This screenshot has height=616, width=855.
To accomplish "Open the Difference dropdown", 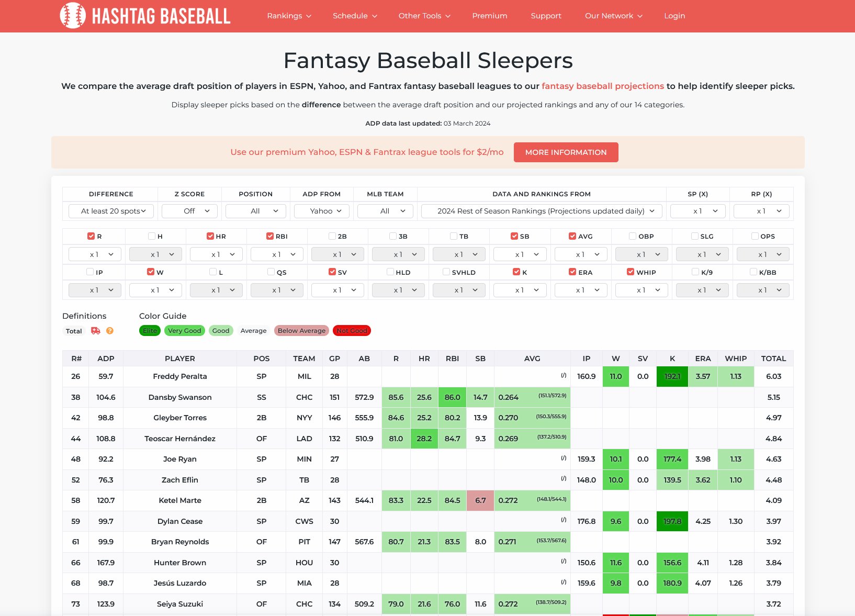I will (111, 211).
